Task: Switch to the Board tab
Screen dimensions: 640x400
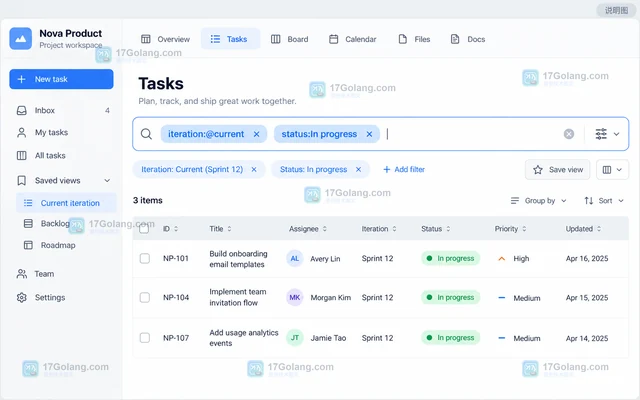Action: click(289, 39)
